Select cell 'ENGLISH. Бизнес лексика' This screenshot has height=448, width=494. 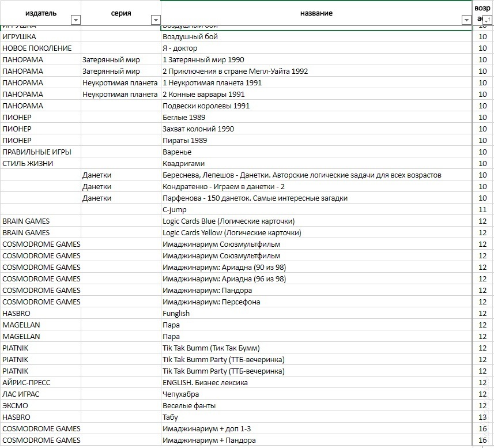click(316, 382)
